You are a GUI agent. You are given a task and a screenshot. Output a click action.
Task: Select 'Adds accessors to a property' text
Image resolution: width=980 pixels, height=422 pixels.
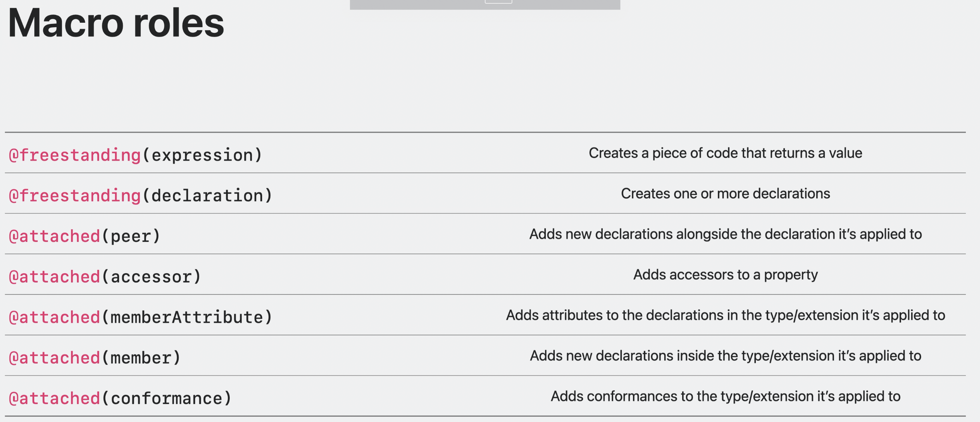coord(725,275)
